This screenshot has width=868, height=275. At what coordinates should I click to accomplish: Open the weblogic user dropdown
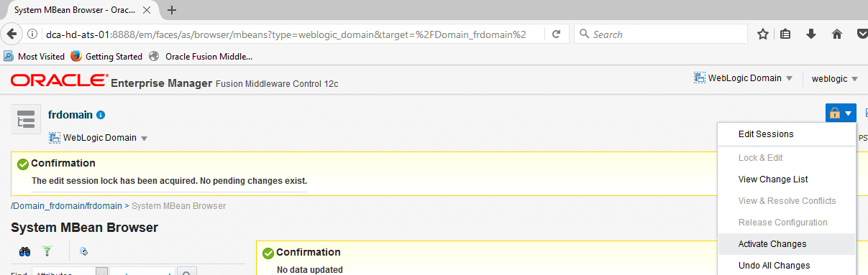click(836, 79)
